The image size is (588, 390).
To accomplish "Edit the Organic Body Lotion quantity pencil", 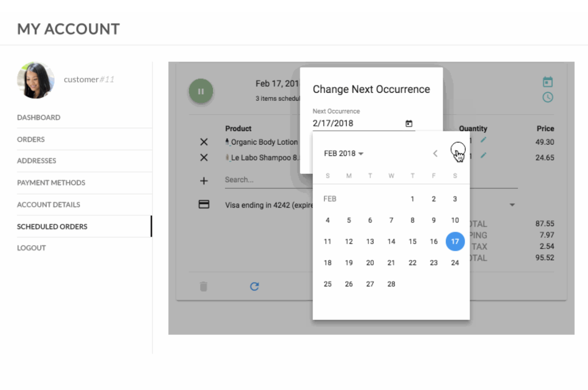I will [484, 140].
